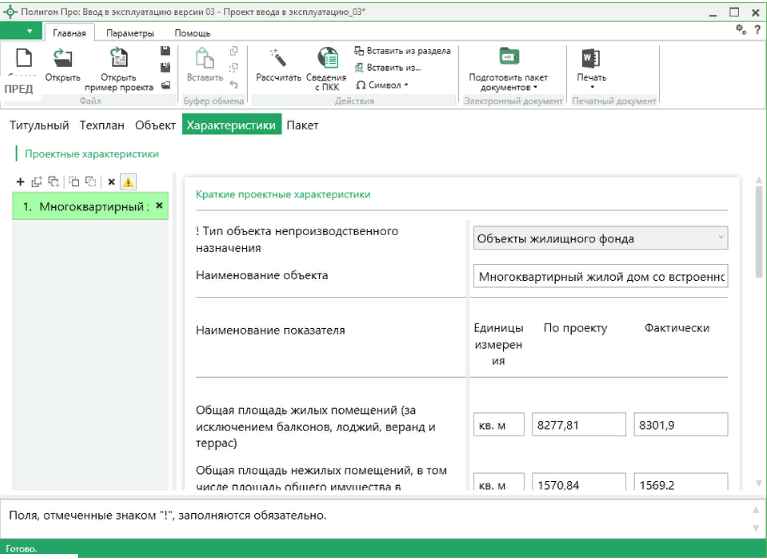767x559 pixels.
Task: Remove the Многоквартирный list item with its X
Action: (159, 206)
